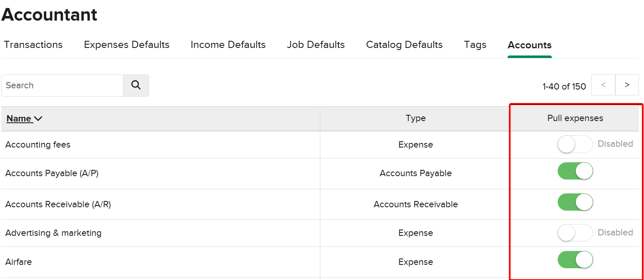
Task: Go to previous page of accounts
Action: pyautogui.click(x=603, y=85)
